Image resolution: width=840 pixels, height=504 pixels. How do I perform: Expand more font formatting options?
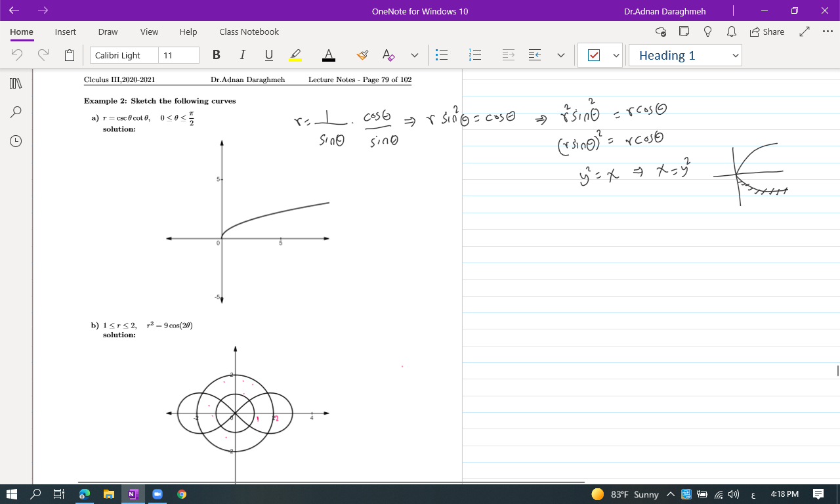click(x=415, y=55)
